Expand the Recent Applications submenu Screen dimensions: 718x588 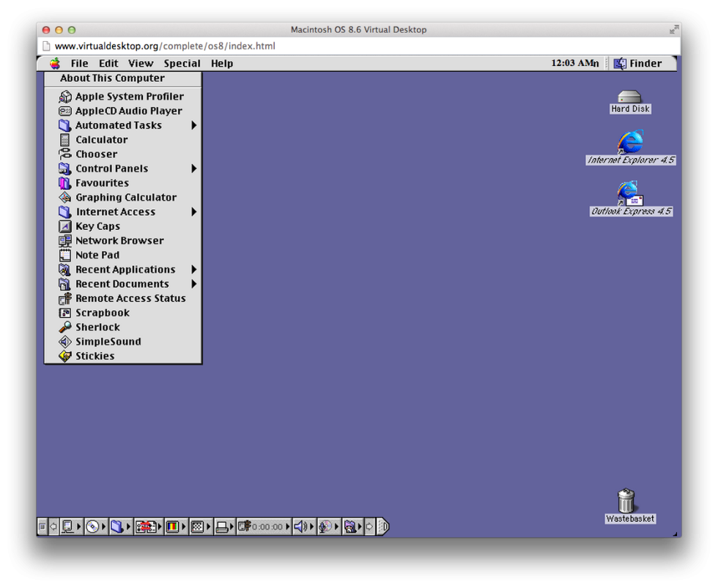(125, 269)
